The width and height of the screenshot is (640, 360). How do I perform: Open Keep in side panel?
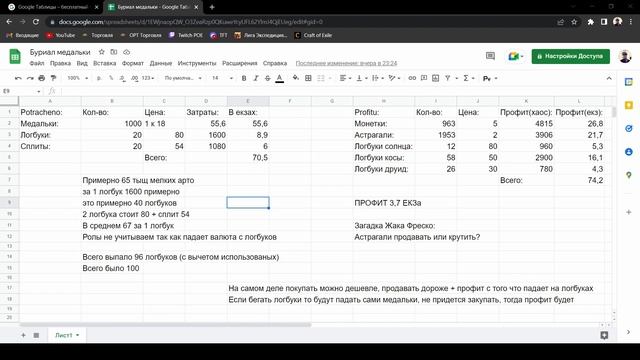click(629, 105)
